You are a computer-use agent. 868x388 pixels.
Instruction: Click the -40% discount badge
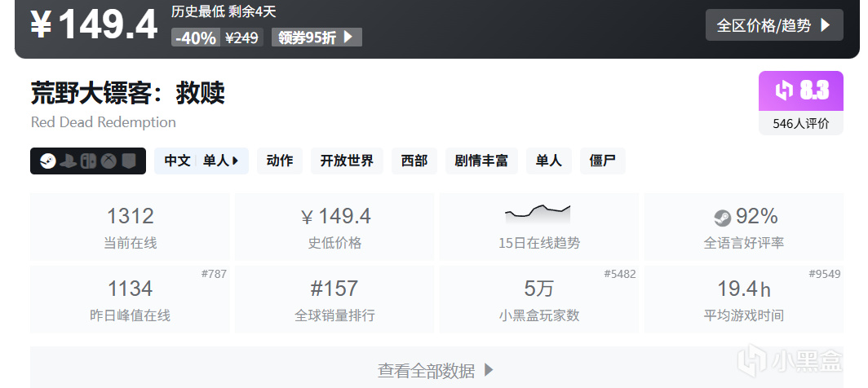pyautogui.click(x=196, y=37)
